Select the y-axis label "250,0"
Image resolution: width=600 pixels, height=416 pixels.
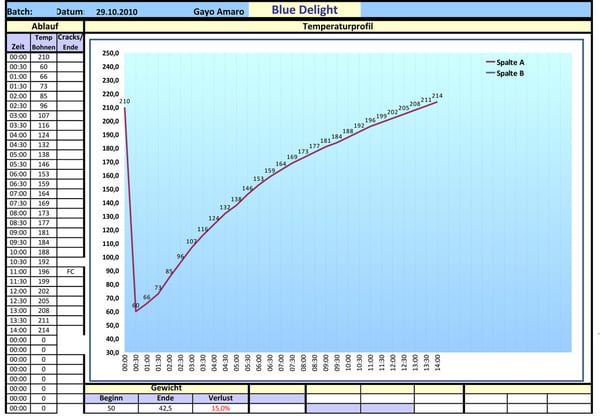(x=111, y=53)
